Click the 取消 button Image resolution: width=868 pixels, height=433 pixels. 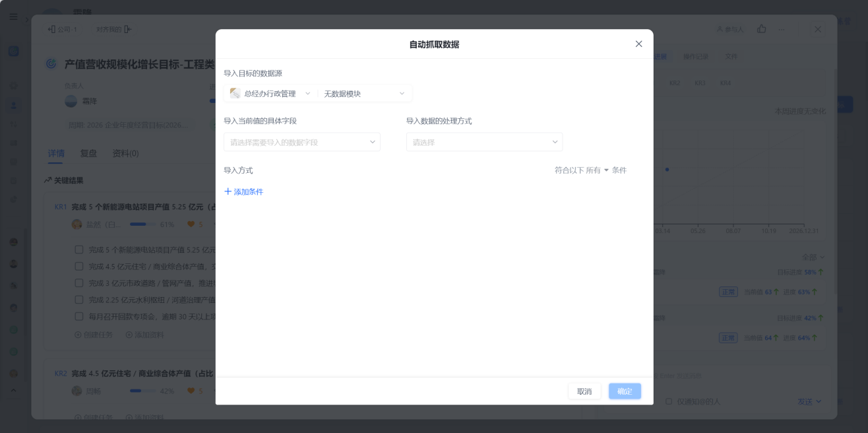pos(584,391)
